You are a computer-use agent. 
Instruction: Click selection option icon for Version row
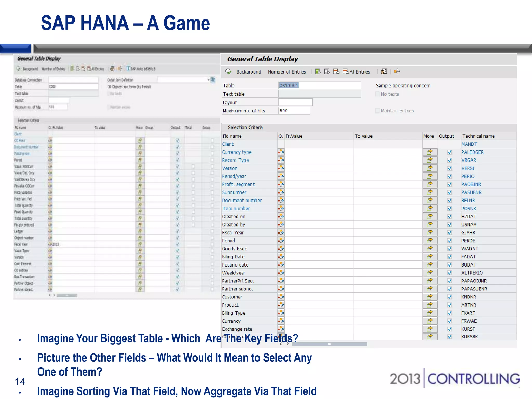click(x=281, y=168)
